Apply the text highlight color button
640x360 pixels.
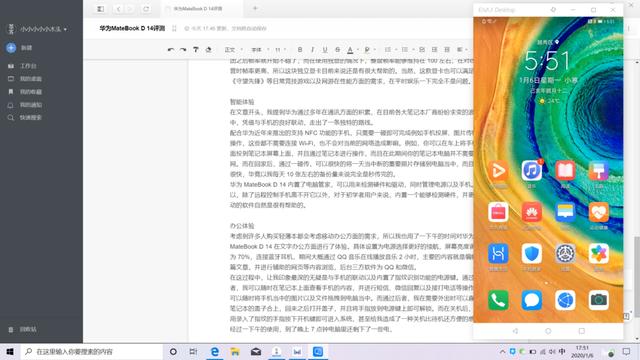click(x=367, y=50)
